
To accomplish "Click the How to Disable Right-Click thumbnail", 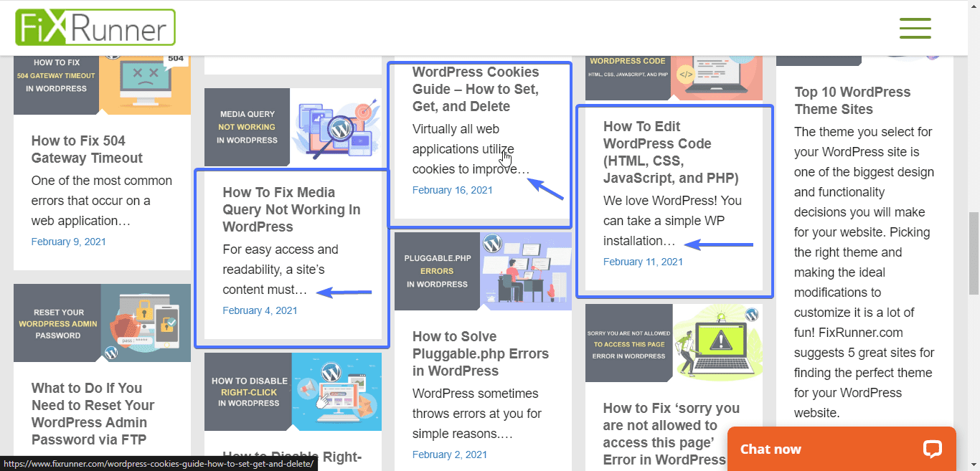I will pyautogui.click(x=293, y=392).
